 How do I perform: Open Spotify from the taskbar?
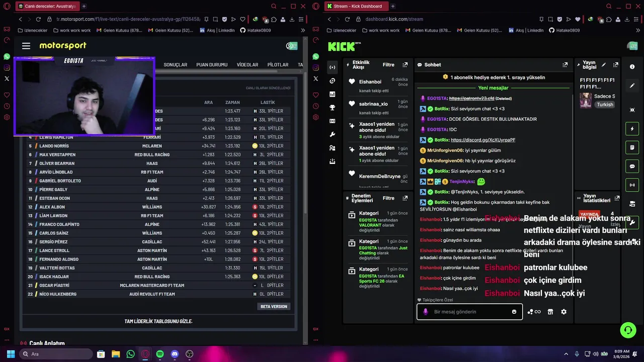pyautogui.click(x=160, y=354)
